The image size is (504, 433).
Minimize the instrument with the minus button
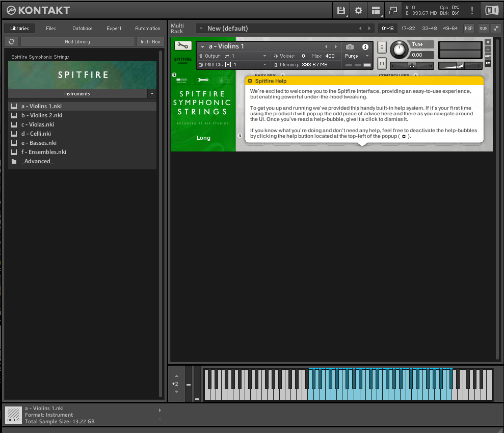click(488, 49)
